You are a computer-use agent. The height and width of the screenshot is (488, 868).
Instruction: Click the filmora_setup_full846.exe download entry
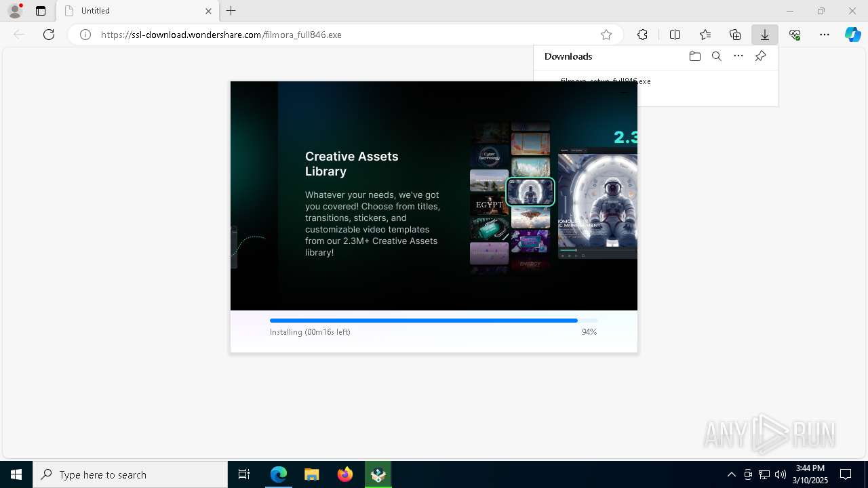pyautogui.click(x=606, y=81)
